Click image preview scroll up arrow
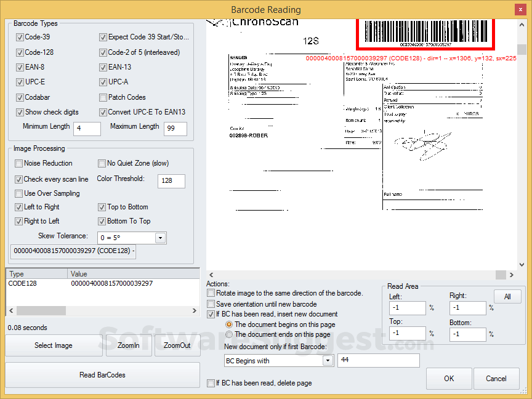The image size is (532, 399). pos(522,25)
